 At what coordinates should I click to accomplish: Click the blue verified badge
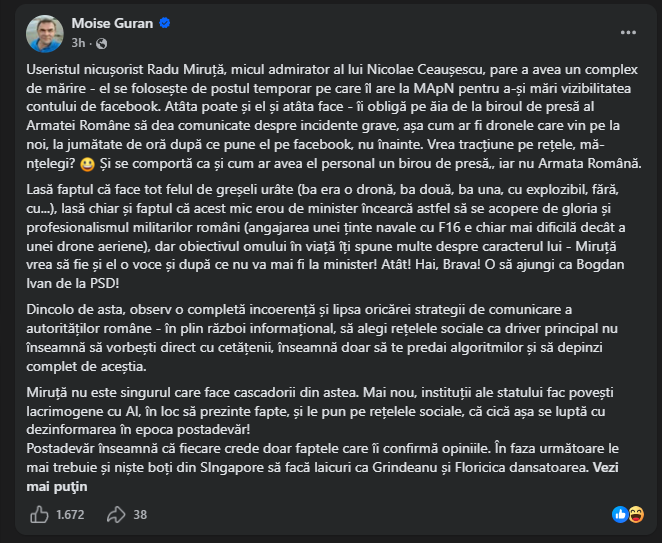click(x=165, y=23)
